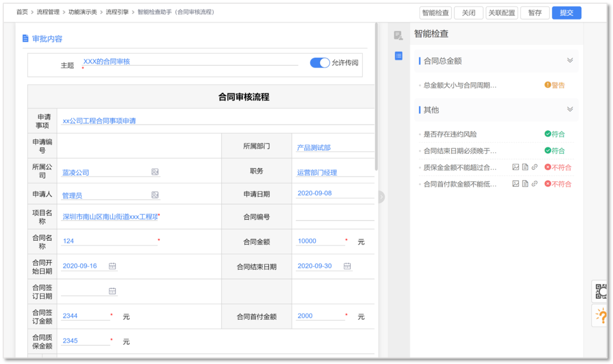The width and height of the screenshot is (613, 364).
Task: Navigate to 首页 via breadcrumb
Action: click(21, 13)
